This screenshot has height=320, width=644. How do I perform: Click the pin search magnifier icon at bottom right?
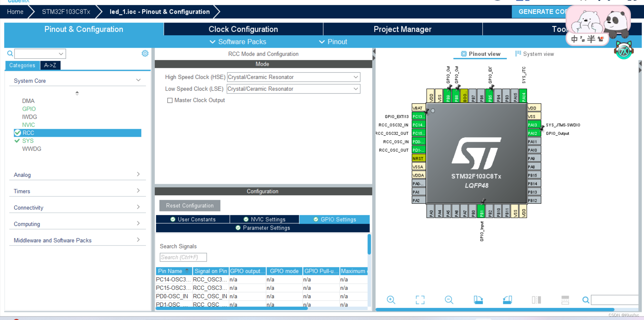(586, 300)
